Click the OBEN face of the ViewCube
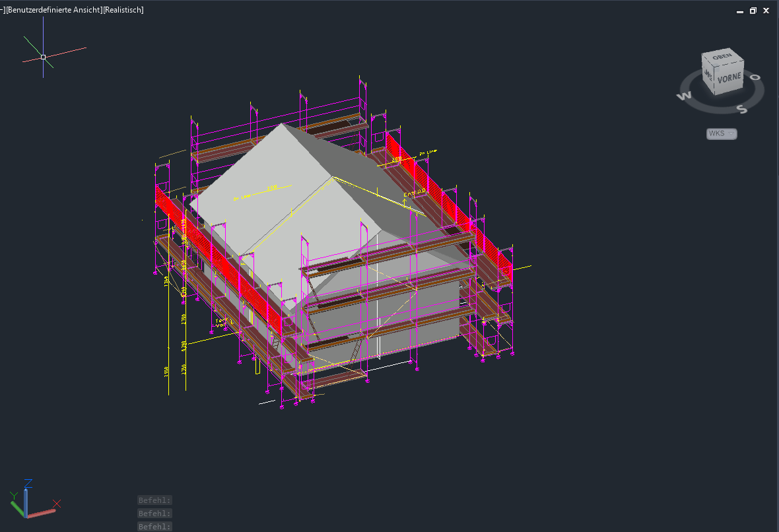The image size is (779, 532). click(722, 57)
